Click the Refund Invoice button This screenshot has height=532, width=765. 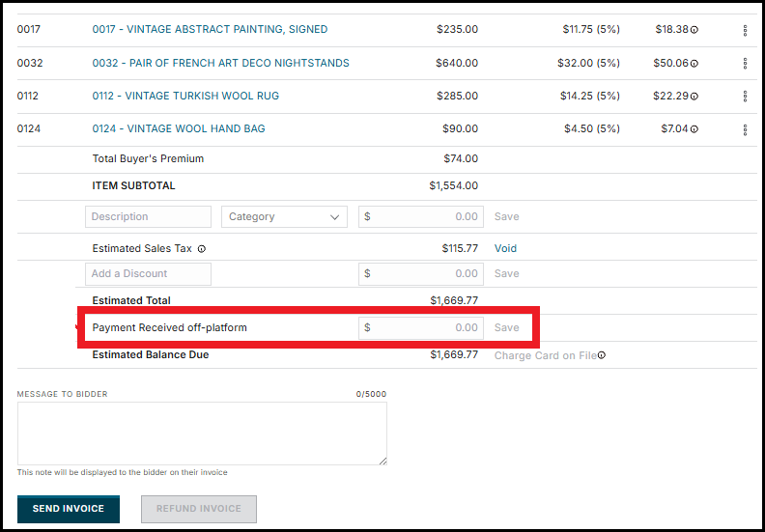pos(199,509)
